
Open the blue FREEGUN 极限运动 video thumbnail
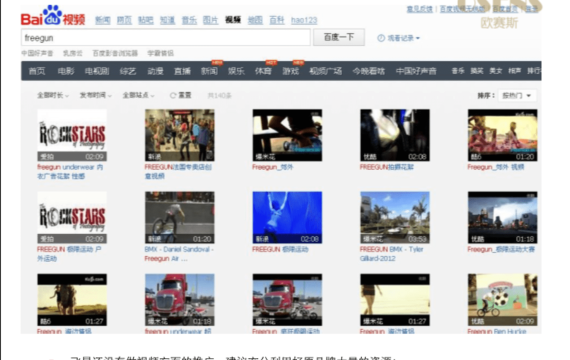pyautogui.click(x=287, y=217)
